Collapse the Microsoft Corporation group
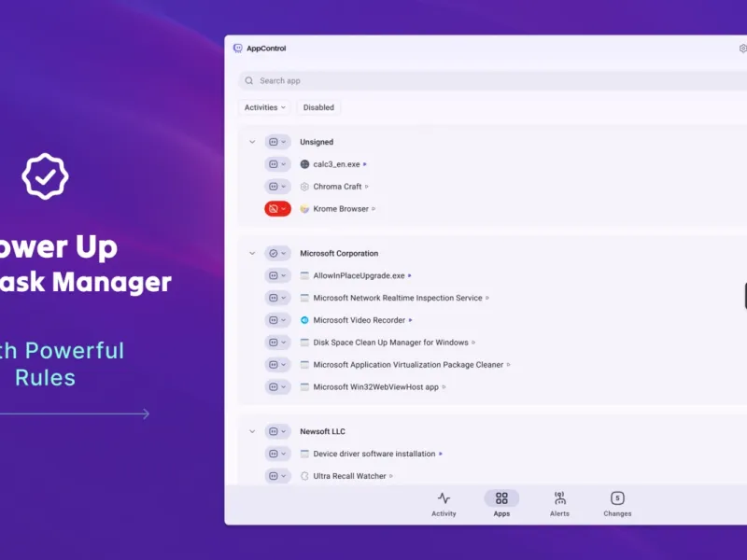The height and width of the screenshot is (560, 747). [x=252, y=253]
